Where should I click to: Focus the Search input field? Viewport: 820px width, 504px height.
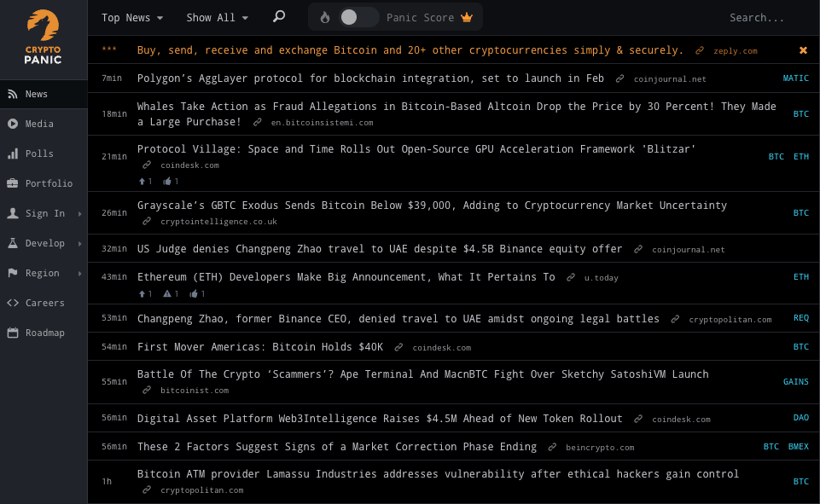point(757,18)
